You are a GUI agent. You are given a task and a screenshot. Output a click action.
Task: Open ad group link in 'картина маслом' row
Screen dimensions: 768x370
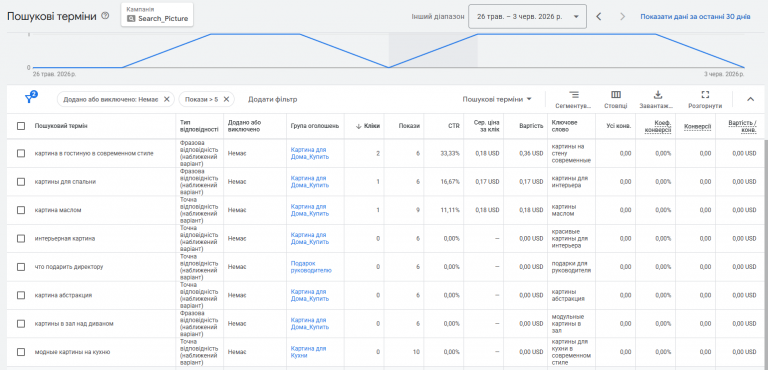click(310, 210)
